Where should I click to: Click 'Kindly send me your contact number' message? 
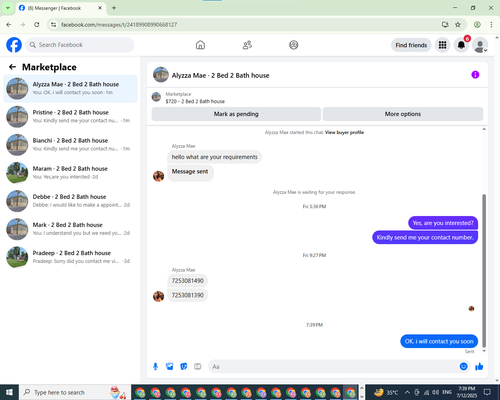425,237
